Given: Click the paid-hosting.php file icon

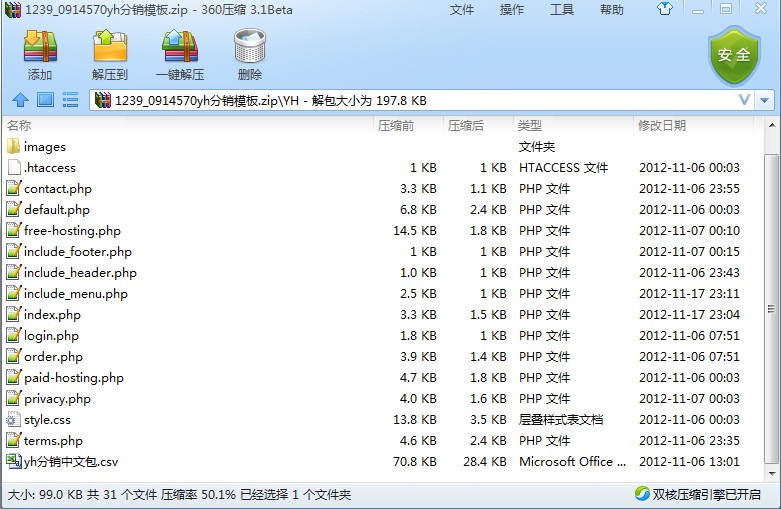Looking at the screenshot, I should pyautogui.click(x=14, y=377).
